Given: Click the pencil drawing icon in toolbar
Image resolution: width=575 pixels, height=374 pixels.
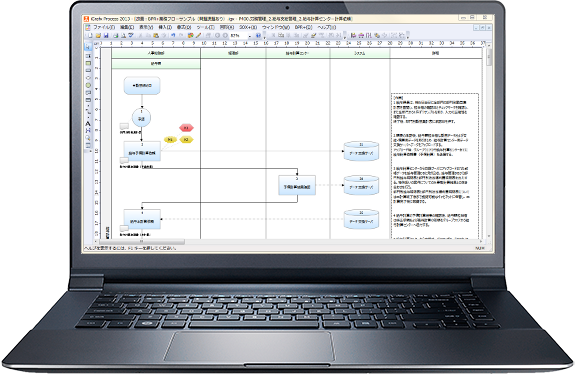Looking at the screenshot, I should click(198, 35).
